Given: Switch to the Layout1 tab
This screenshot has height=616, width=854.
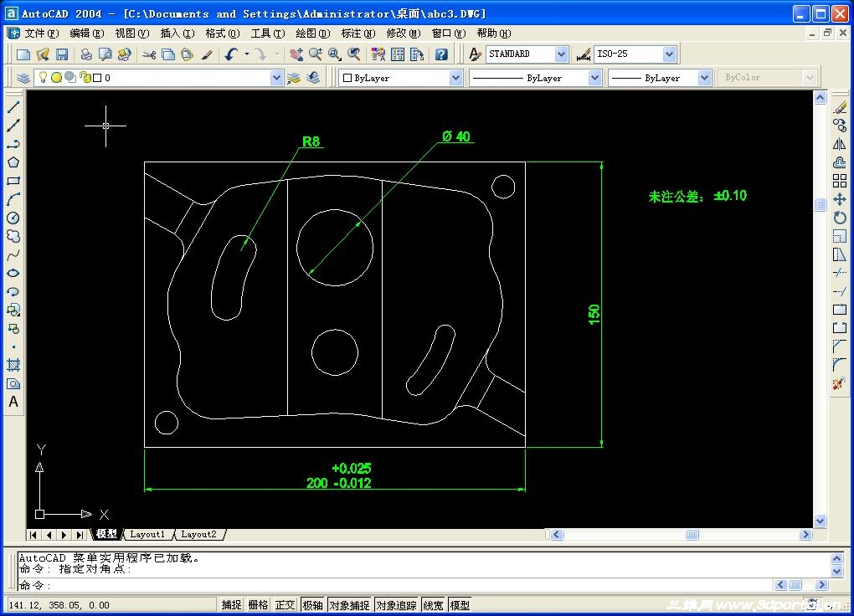Looking at the screenshot, I should [x=147, y=534].
